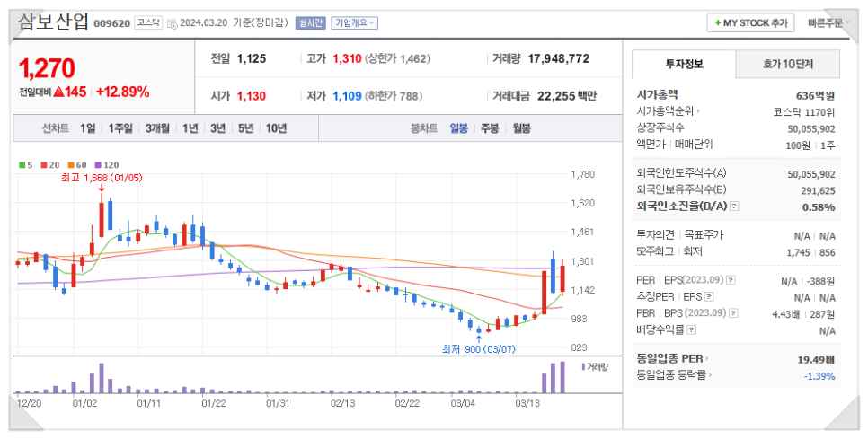Click the 저가 value 1,109

coord(347,96)
